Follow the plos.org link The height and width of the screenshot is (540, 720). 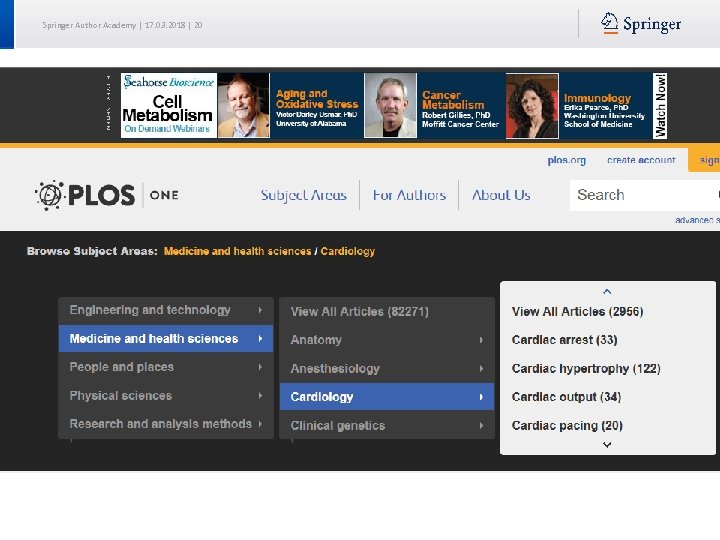[x=567, y=160]
